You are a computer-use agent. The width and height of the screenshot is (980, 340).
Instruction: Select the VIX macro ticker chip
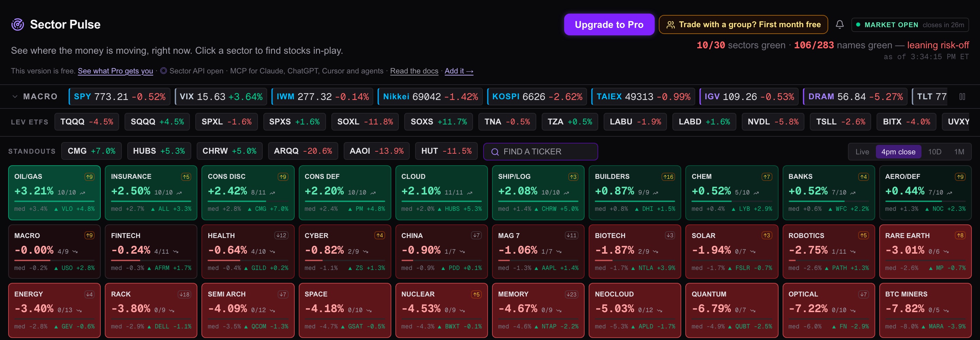click(220, 97)
